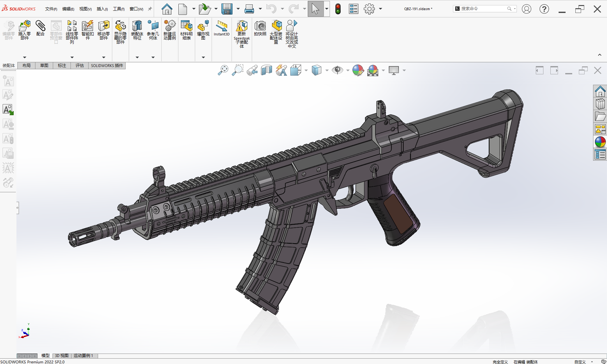The image size is (607, 364).
Task: Click the Save floppy disk icon
Action: coord(227,9)
